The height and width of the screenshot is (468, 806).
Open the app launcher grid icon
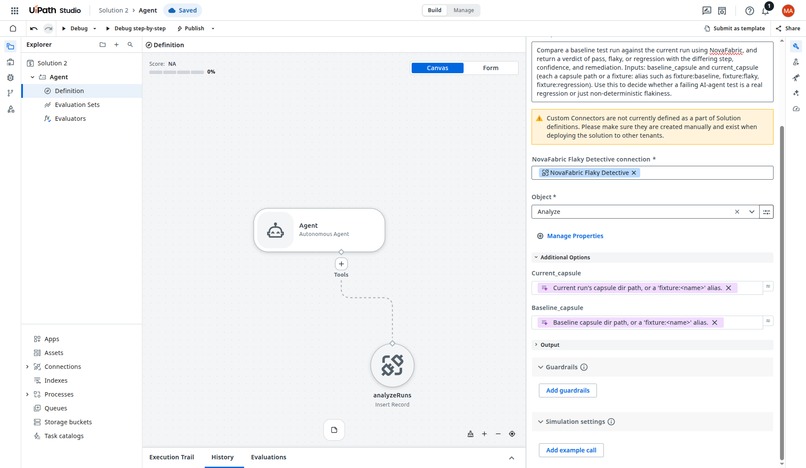[14, 10]
